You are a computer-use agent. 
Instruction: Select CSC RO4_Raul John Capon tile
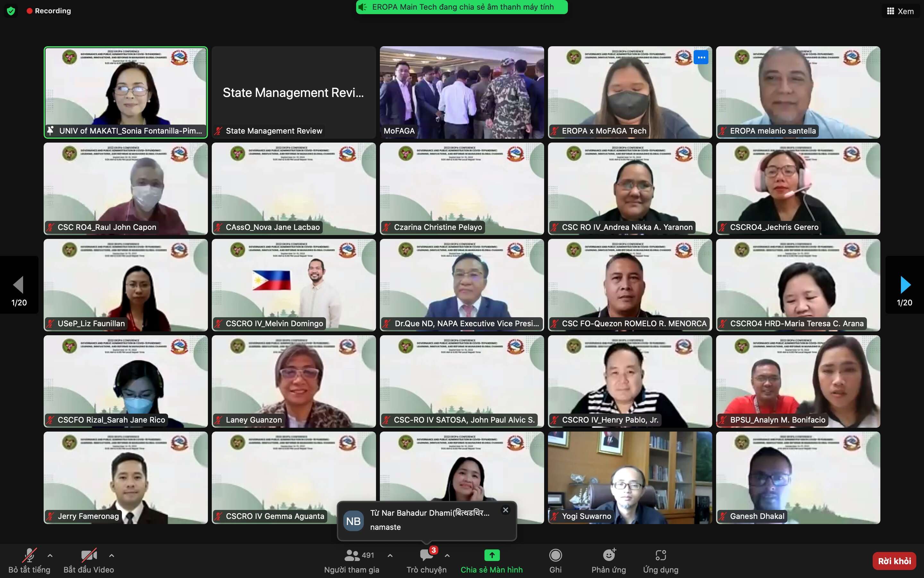126,189
